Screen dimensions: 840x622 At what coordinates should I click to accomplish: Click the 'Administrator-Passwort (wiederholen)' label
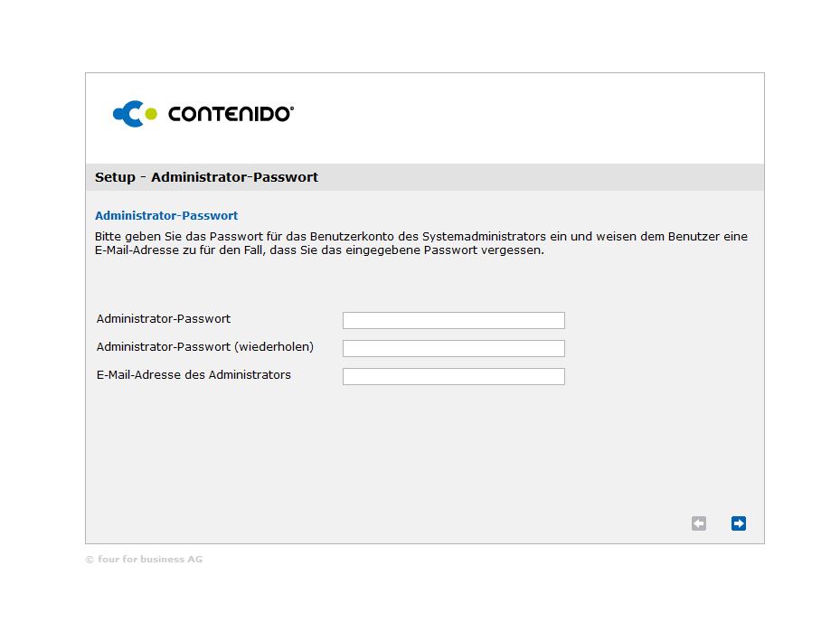204,346
